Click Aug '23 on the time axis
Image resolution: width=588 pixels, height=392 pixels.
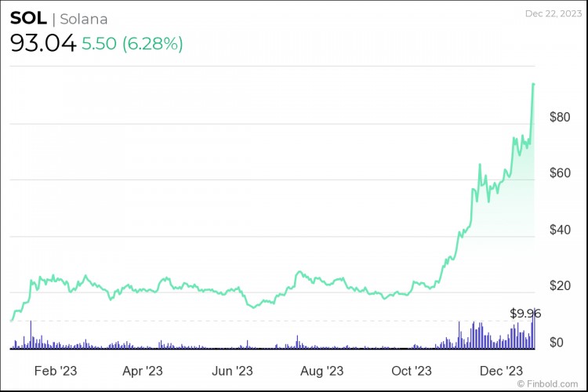[322, 370]
